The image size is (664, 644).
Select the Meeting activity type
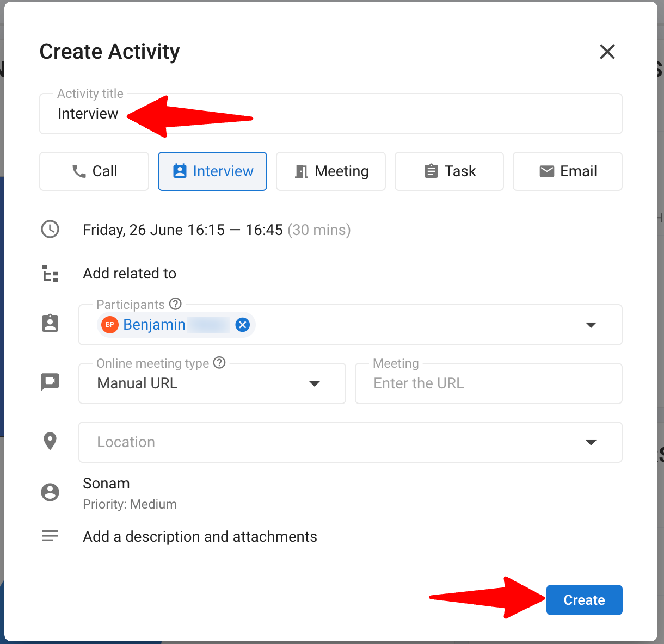(x=331, y=171)
